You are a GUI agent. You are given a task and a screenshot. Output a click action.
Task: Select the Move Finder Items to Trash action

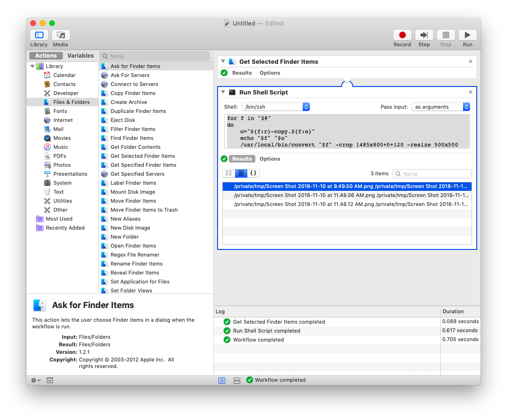156,210
